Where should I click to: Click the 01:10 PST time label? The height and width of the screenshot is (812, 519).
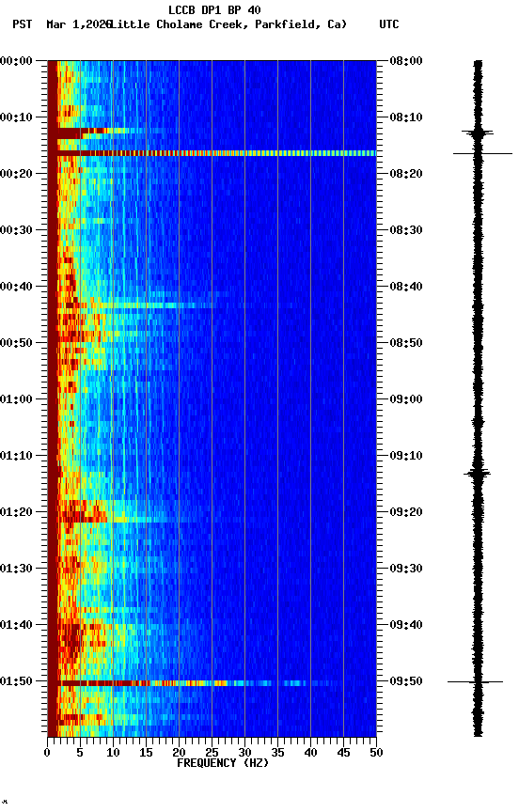pyautogui.click(x=16, y=456)
